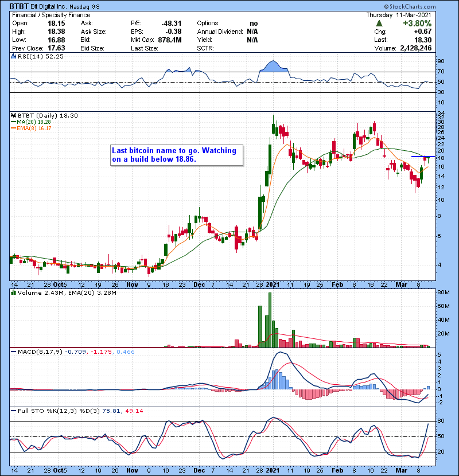Select the BTBT ticker symbol in the header

point(19,6)
